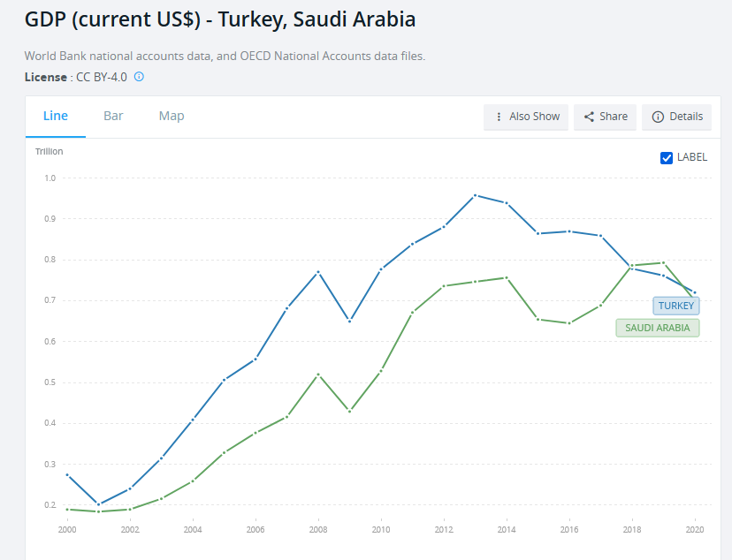Click Turkey's 2001 low data point

point(98,504)
